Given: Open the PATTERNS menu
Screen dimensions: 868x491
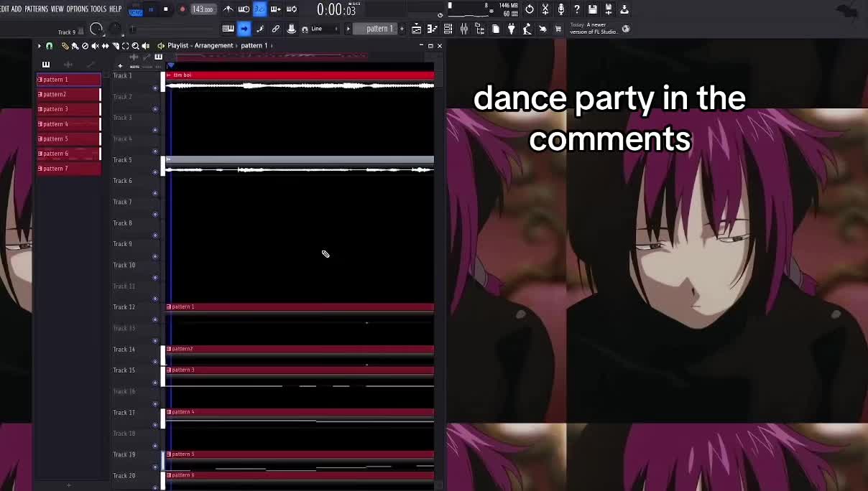Looking at the screenshot, I should click(x=37, y=9).
